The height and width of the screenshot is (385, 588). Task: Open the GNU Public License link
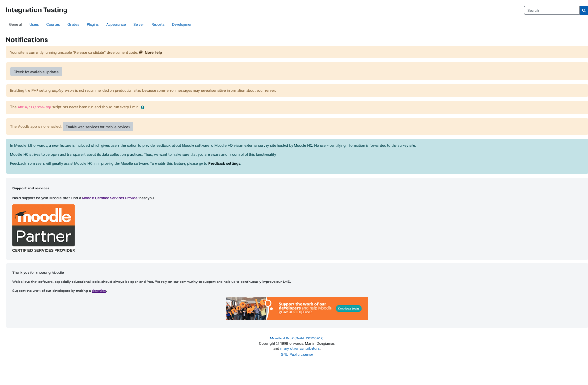[x=297, y=354]
